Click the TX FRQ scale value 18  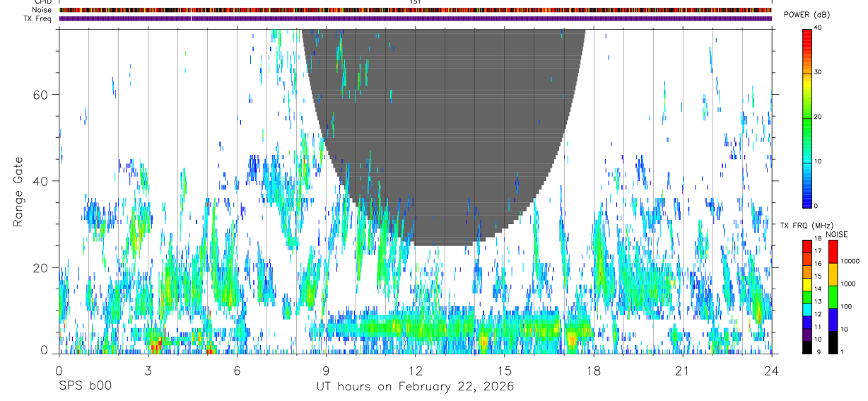tap(818, 239)
